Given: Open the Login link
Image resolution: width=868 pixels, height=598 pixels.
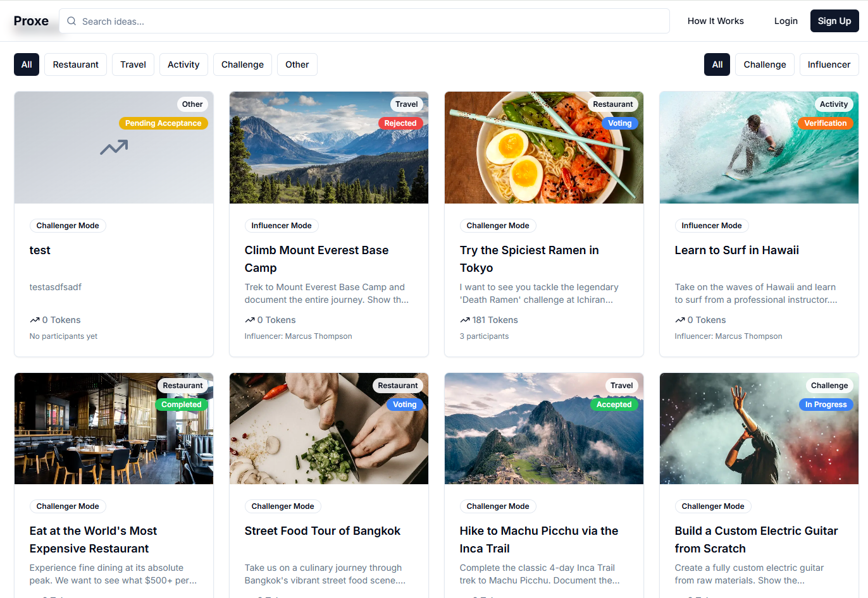Looking at the screenshot, I should coord(786,21).
